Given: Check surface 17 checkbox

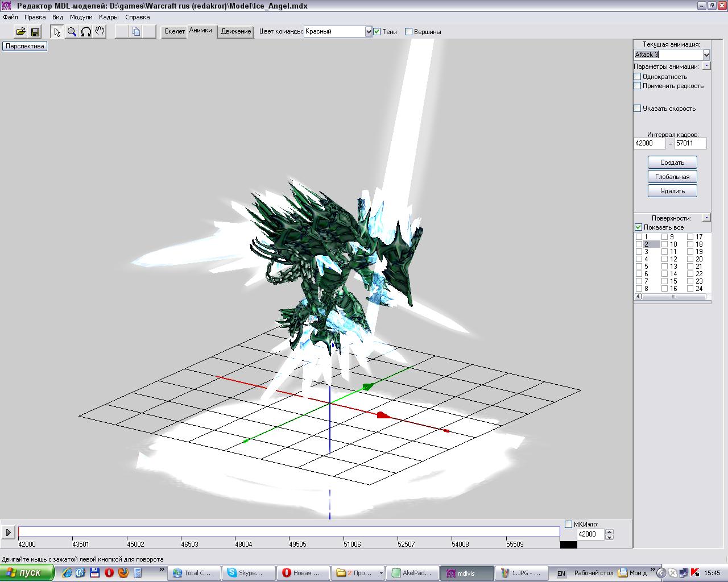Looking at the screenshot, I should (x=690, y=237).
